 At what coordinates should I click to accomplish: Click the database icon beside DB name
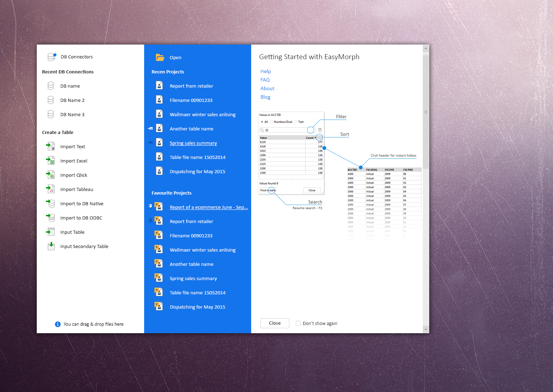point(51,86)
